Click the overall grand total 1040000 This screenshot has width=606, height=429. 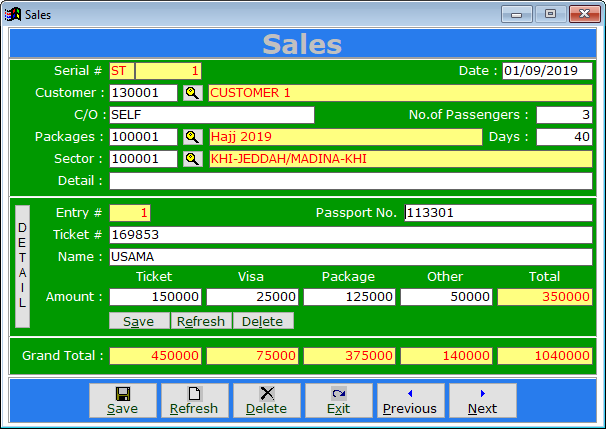[x=545, y=356]
